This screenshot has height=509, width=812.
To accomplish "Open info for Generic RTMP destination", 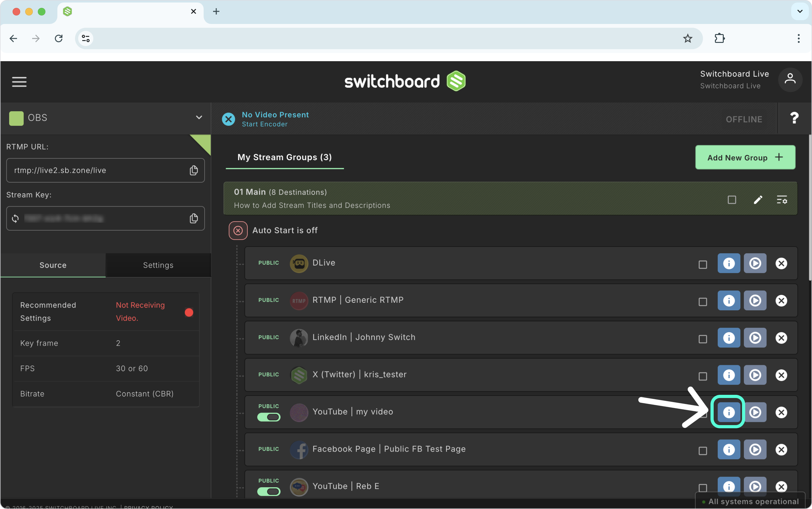I will coord(728,301).
